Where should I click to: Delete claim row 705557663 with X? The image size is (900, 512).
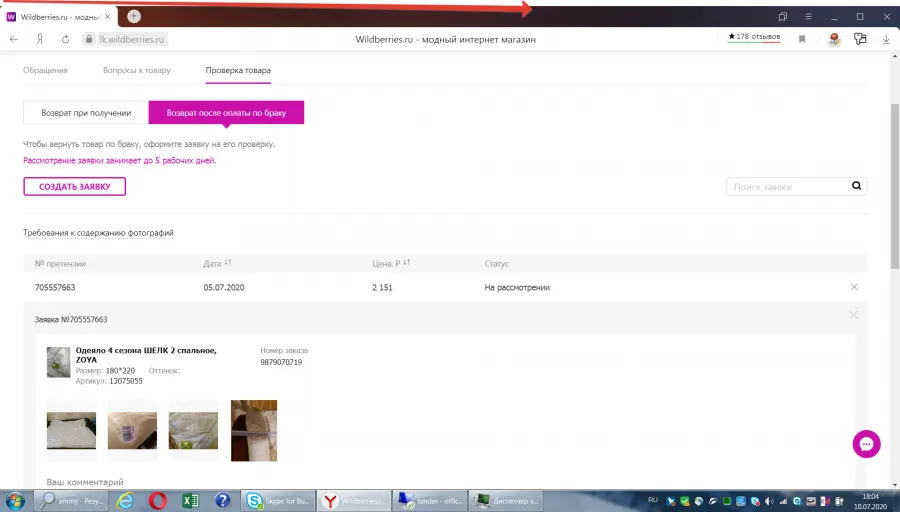tap(854, 287)
